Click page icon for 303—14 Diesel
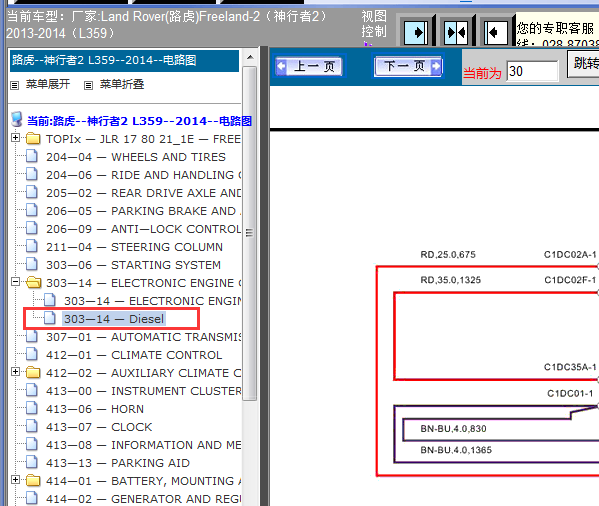 pos(50,318)
